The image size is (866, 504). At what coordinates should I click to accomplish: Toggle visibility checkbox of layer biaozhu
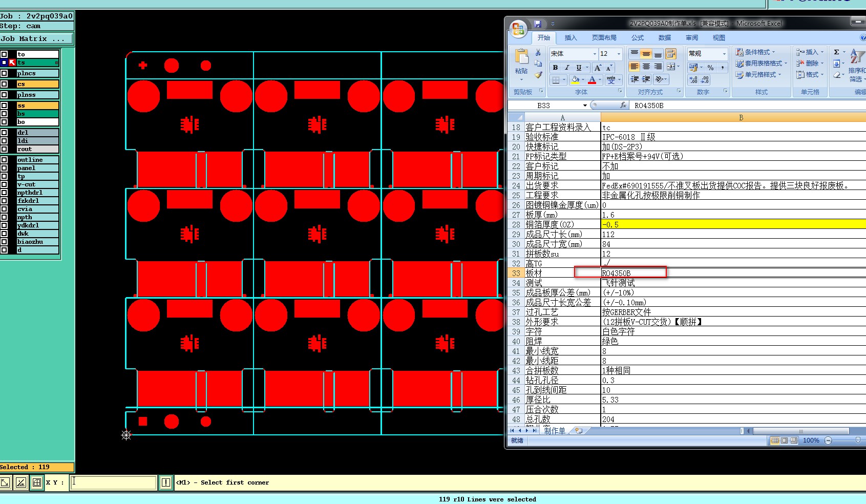4,242
